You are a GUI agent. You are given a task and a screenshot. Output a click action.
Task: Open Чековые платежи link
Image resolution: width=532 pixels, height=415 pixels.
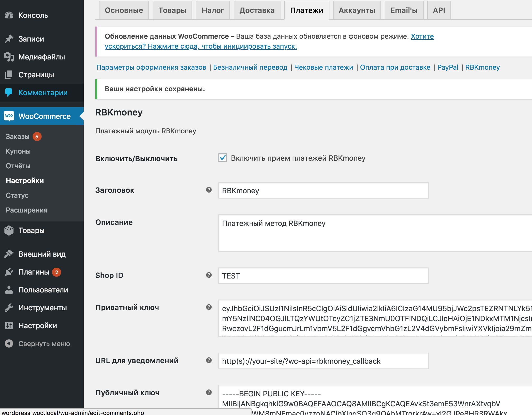pos(324,67)
